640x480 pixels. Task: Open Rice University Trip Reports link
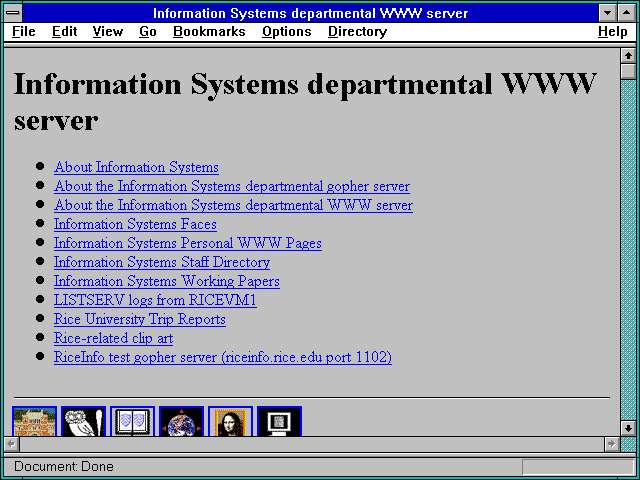140,320
